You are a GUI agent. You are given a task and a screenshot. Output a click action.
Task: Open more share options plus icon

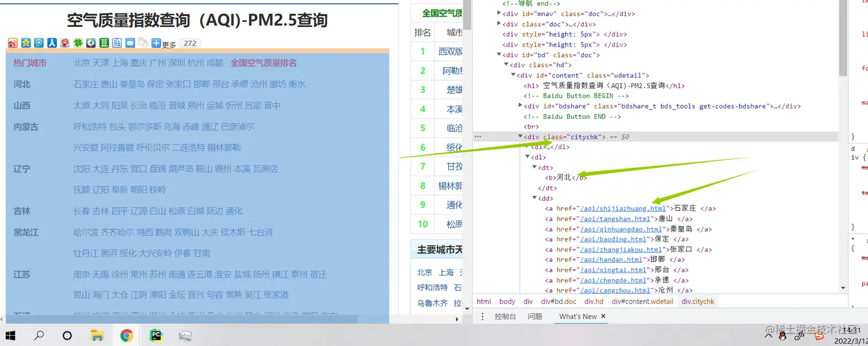(x=156, y=43)
